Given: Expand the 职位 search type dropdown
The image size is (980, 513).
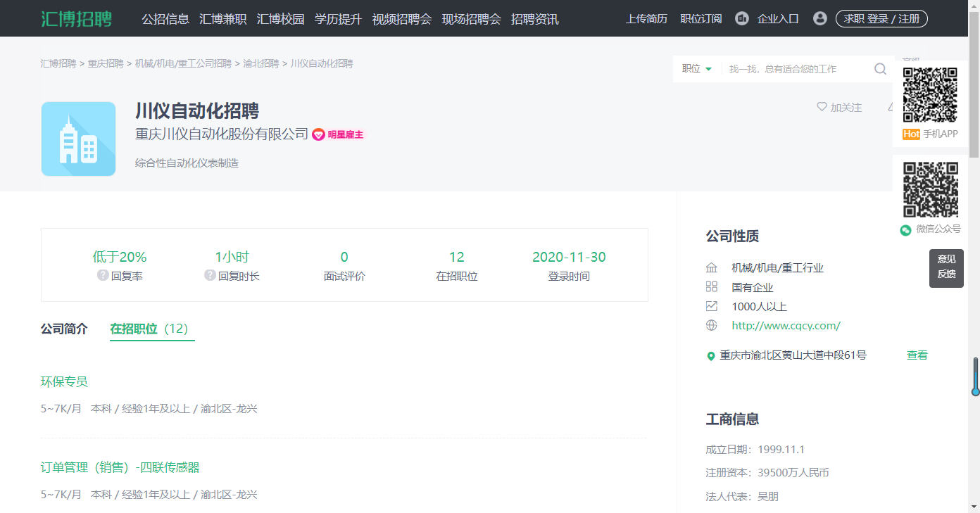Looking at the screenshot, I should coord(697,68).
